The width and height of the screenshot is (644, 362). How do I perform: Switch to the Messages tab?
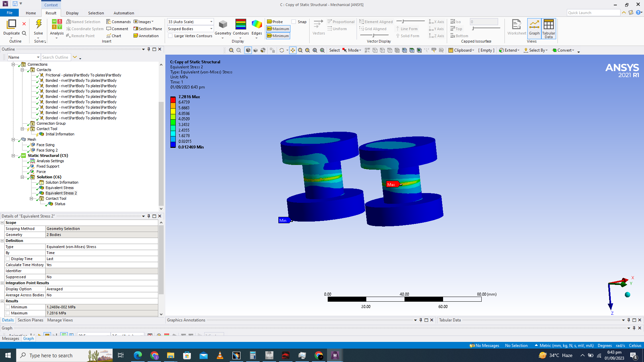(10, 339)
